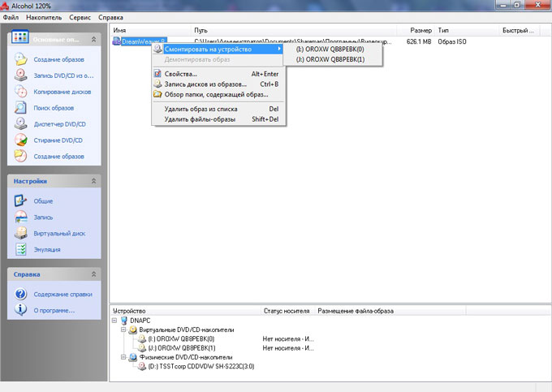Image resolution: width=552 pixels, height=392 pixels.
Task: Click the (J:) virtual drive icon in tree
Action: click(142, 347)
